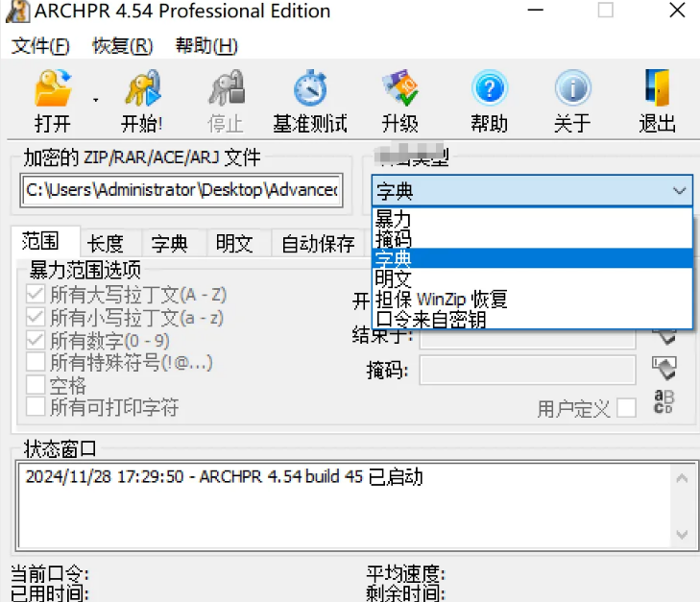The height and width of the screenshot is (602, 700).
Task: Enable the 空格 checkbox
Action: [x=36, y=385]
